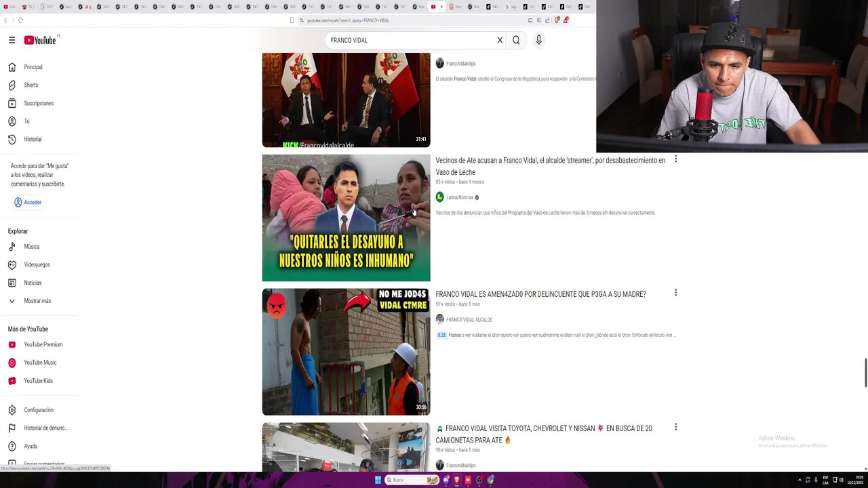868x488 pixels.
Task: Reload the page in the browser
Action: [20, 20]
